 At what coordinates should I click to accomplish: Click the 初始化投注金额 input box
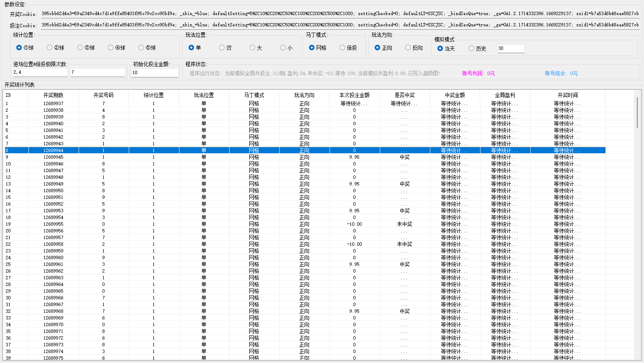(x=154, y=73)
